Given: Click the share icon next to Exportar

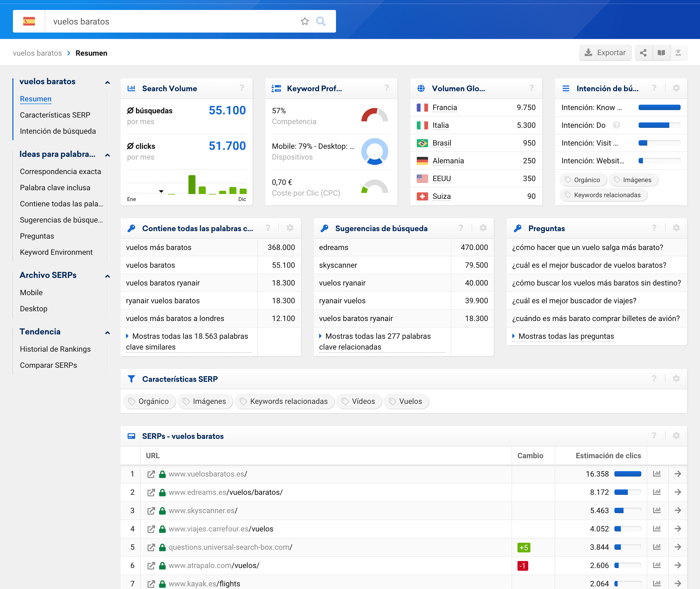Looking at the screenshot, I should [x=643, y=53].
